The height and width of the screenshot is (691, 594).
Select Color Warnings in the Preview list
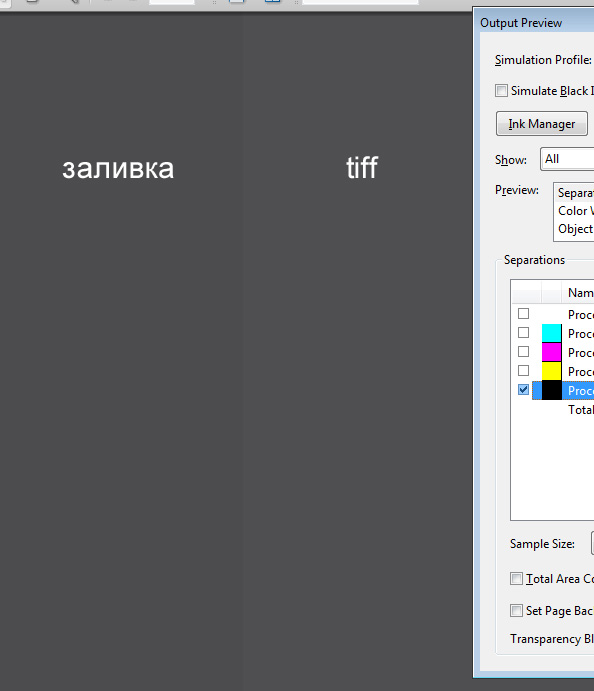coord(575,211)
